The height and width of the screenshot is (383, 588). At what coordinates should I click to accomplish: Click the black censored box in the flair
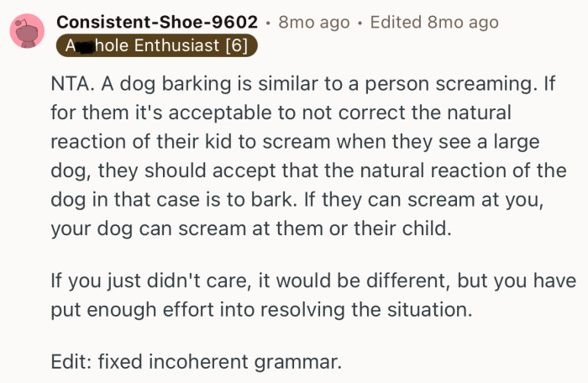pyautogui.click(x=83, y=45)
